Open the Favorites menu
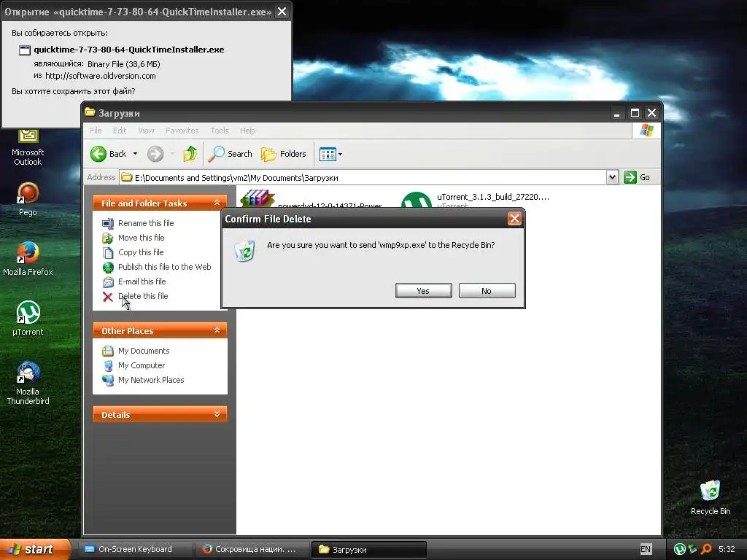This screenshot has width=747, height=560. pos(182,131)
